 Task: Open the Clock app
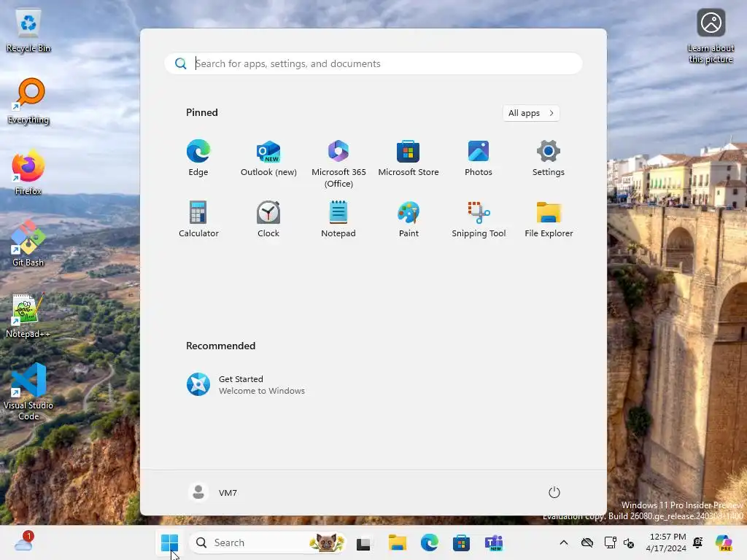pos(268,219)
